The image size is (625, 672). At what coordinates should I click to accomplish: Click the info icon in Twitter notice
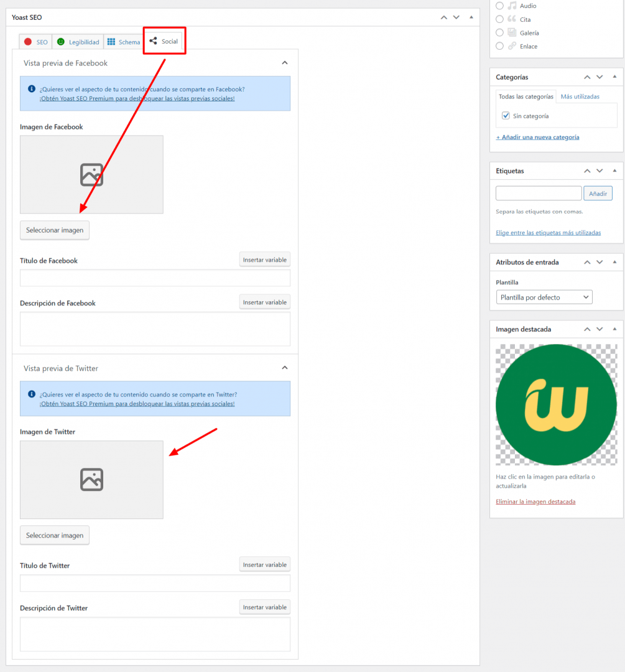(32, 394)
